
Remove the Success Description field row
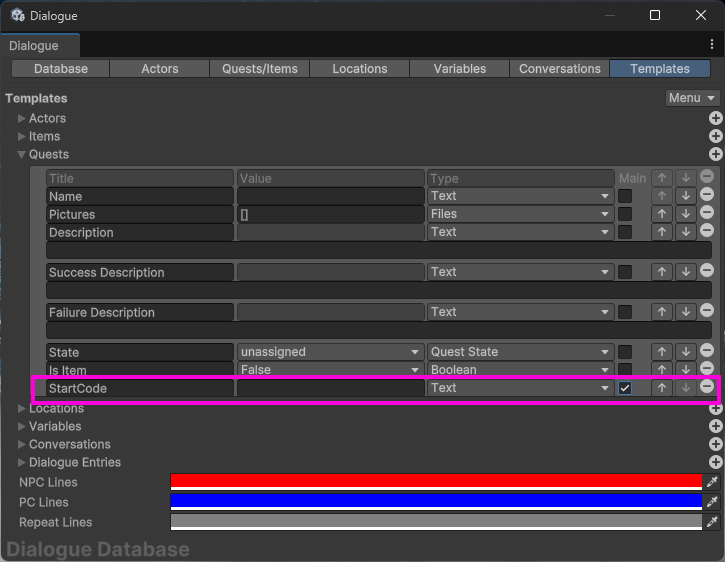(x=707, y=270)
